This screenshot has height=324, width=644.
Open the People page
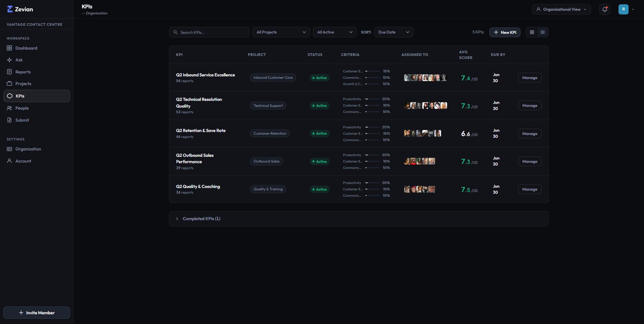click(x=37, y=108)
